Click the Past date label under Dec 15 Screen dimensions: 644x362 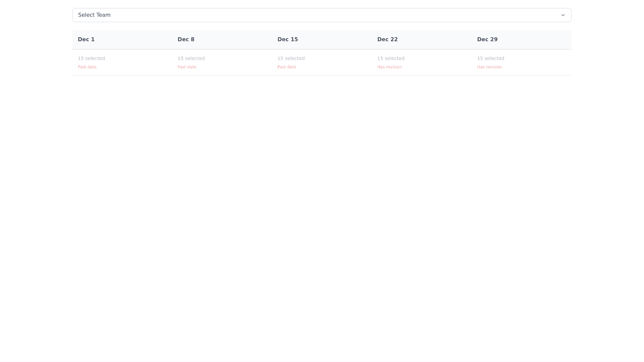286,67
